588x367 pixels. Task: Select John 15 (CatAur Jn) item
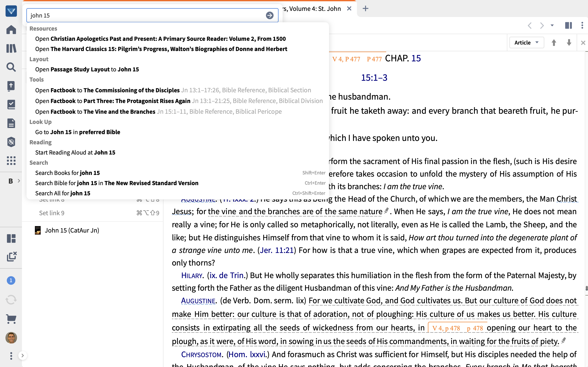(72, 230)
